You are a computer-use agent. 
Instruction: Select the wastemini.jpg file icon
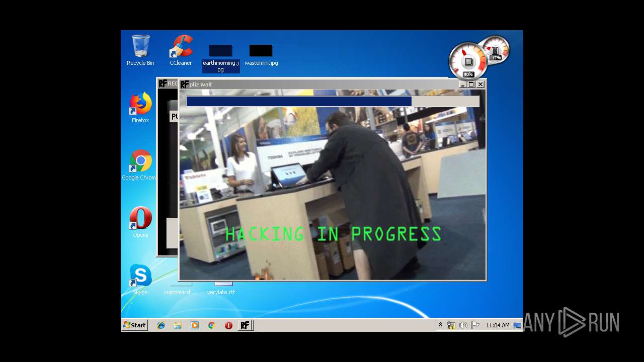261,55
